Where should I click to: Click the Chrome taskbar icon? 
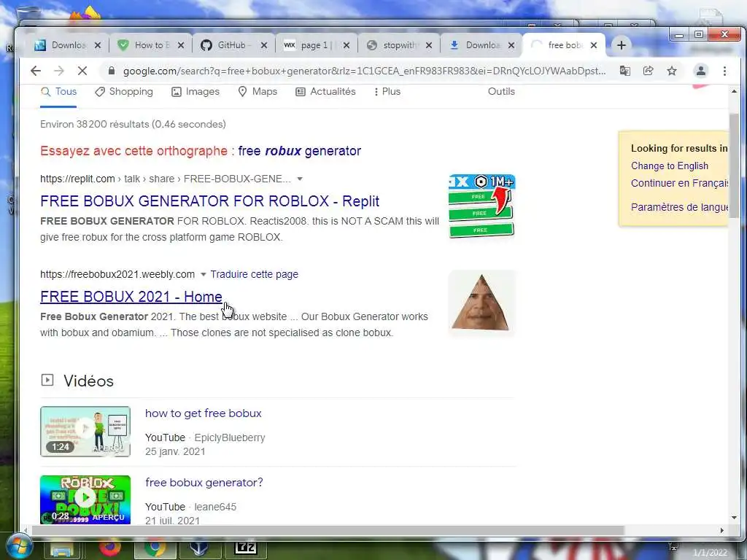tap(155, 548)
